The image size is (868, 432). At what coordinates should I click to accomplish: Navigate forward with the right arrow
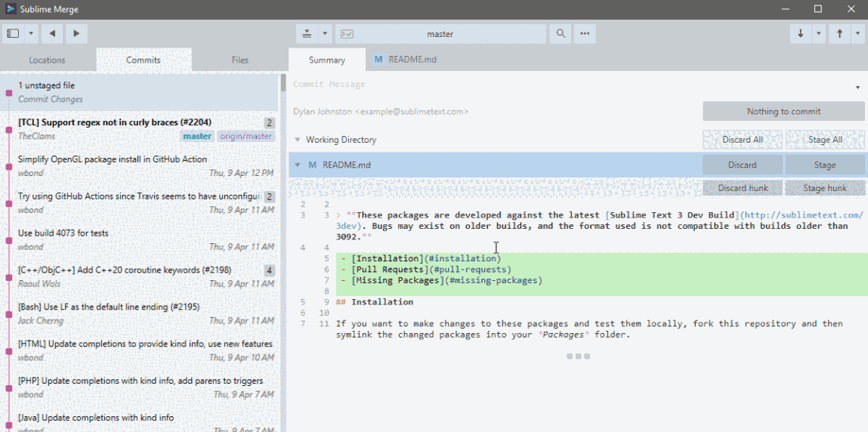(x=76, y=33)
